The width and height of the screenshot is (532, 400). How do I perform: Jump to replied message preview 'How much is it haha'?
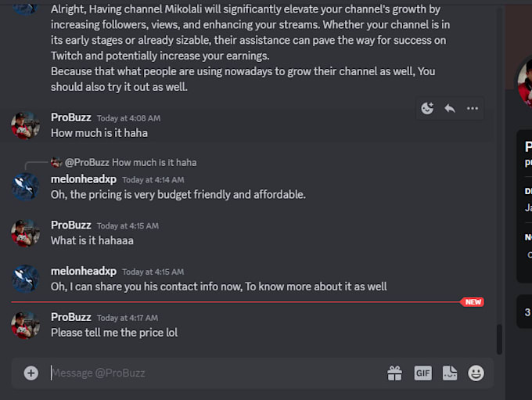(x=154, y=163)
